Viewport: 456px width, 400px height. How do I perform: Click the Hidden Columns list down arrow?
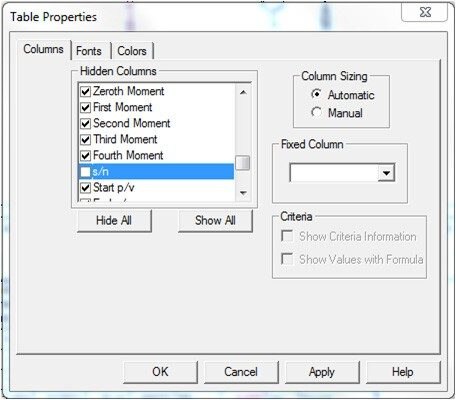[x=243, y=193]
